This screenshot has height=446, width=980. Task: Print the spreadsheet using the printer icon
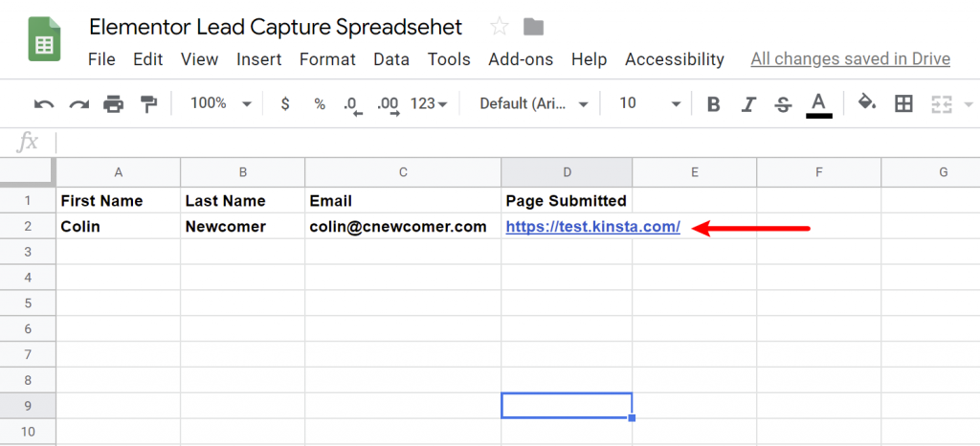pos(114,104)
